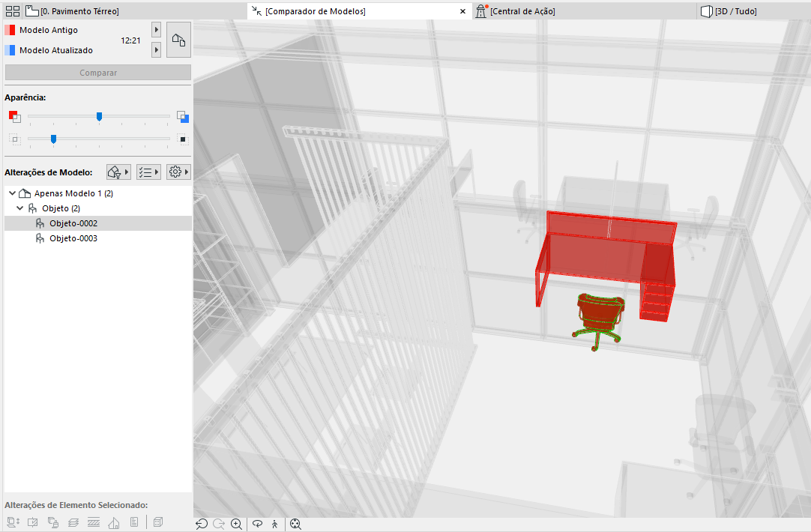Screen dimensions: 811x532
Task: Select Objeto-0002 in the changes list
Action: (97, 223)
